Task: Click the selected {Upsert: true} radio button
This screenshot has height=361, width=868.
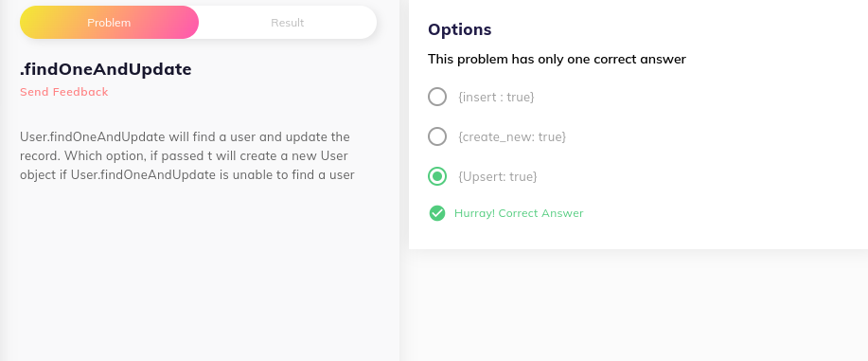Action: click(x=437, y=176)
